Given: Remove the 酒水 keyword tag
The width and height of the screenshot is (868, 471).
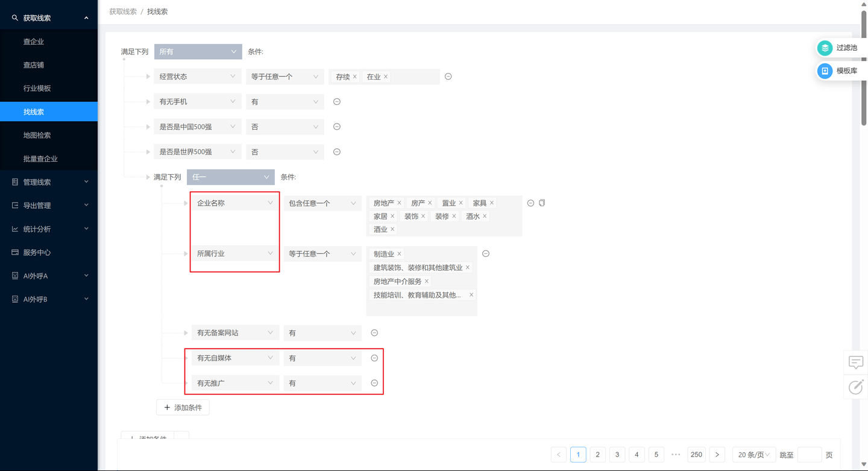Looking at the screenshot, I should [485, 217].
